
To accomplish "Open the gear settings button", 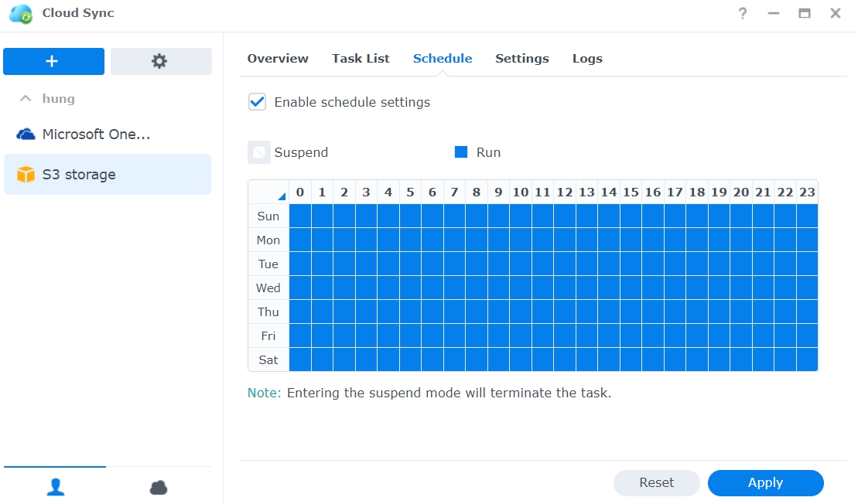I will point(160,62).
